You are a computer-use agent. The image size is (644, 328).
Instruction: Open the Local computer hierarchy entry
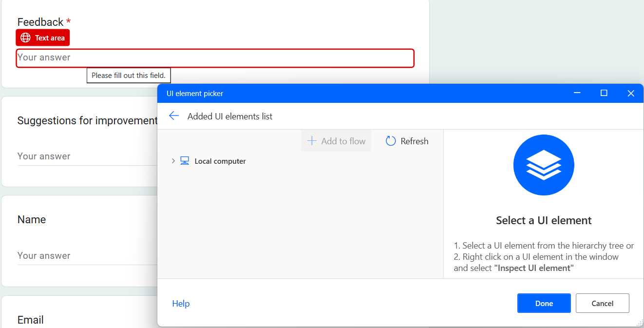click(x=220, y=160)
